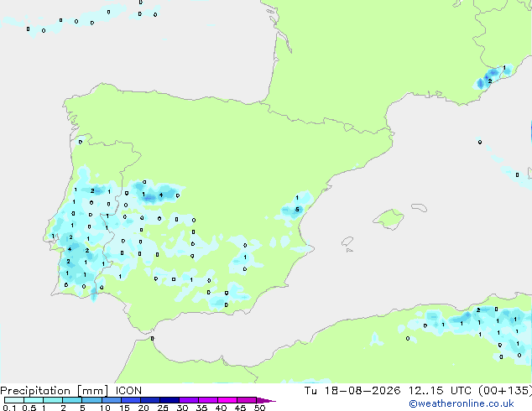The image size is (532, 411).
Task: Click the weatheronline.co.uk credit link
Action: (x=462, y=404)
